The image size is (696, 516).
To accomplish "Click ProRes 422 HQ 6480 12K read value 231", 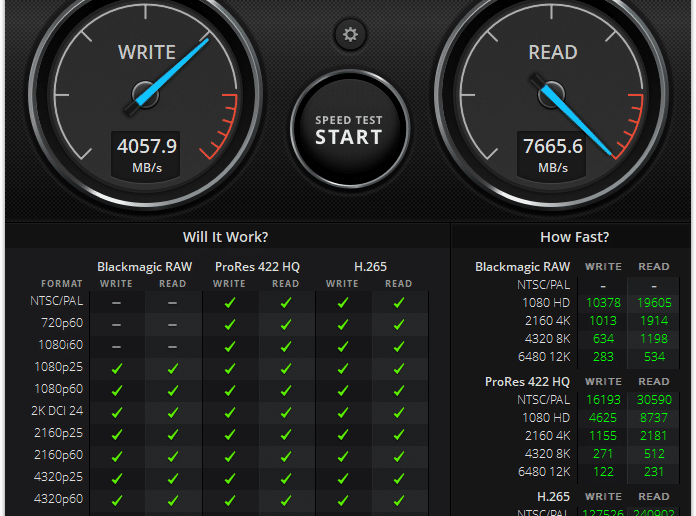I will pos(654,472).
